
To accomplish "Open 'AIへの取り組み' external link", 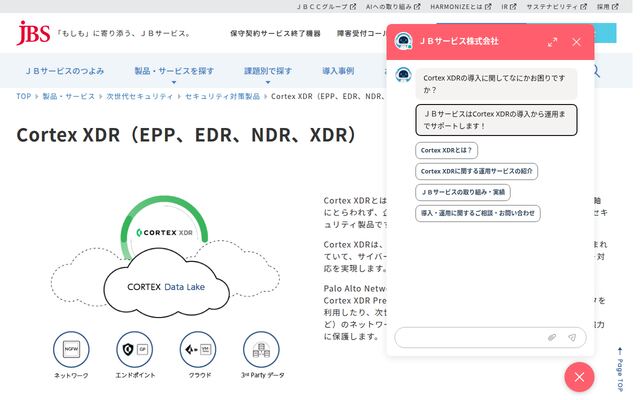I will pyautogui.click(x=393, y=7).
